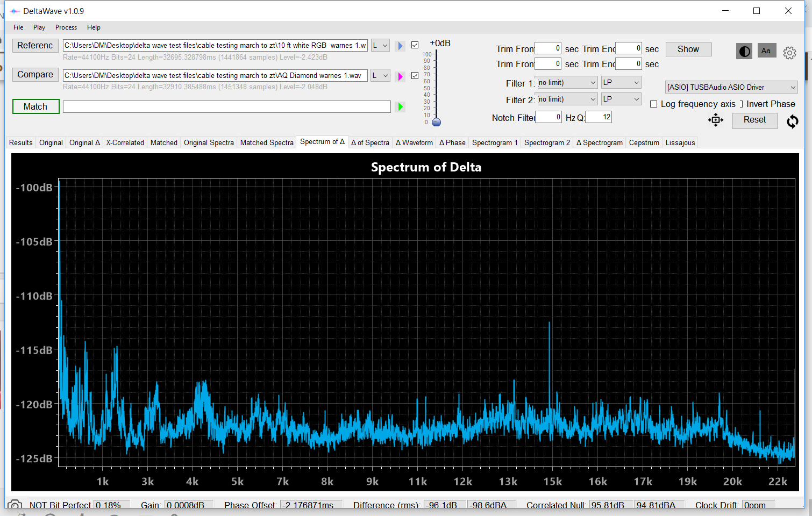This screenshot has width=812, height=516.
Task: Switch to the Lissajous tab
Action: (680, 142)
